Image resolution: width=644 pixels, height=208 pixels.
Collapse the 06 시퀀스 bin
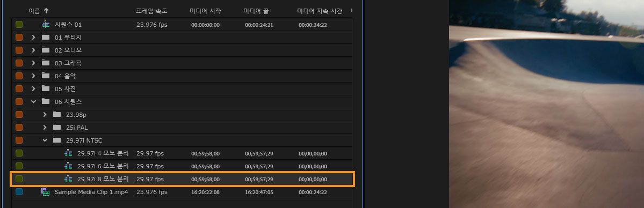click(34, 102)
